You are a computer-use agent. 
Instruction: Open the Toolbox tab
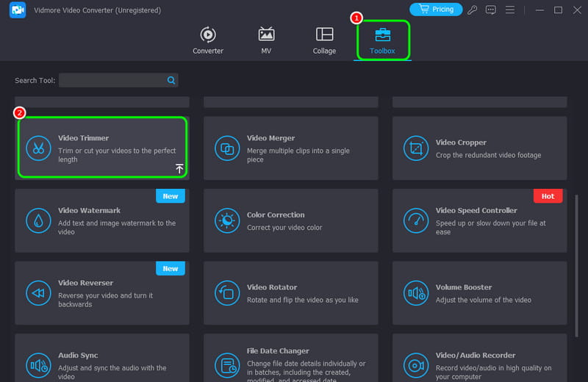382,40
